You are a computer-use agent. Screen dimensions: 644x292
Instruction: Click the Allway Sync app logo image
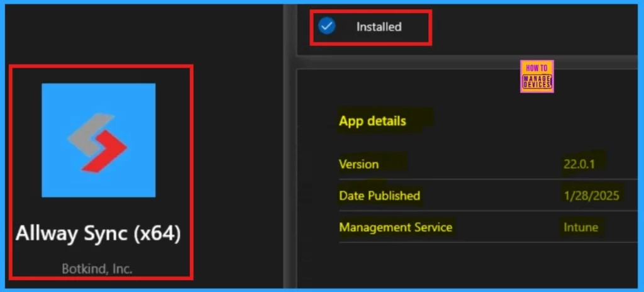click(99, 140)
